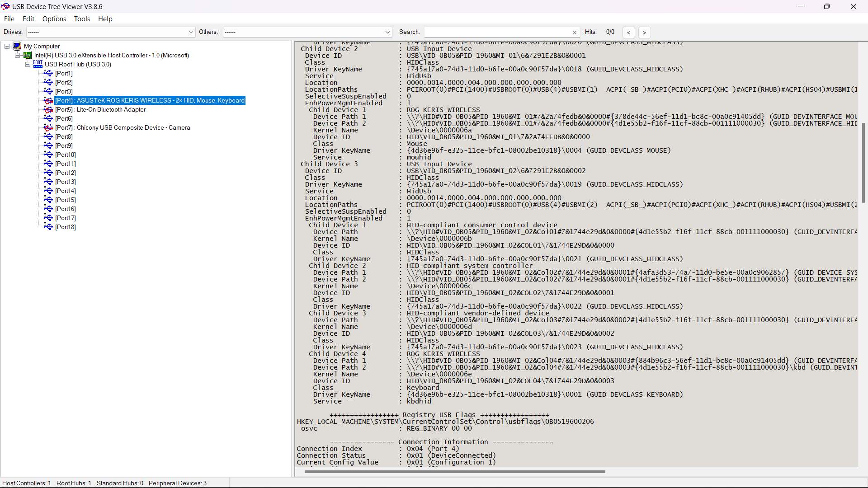Select the Port6 USB icon
This screenshot has height=488, width=868.
48,118
